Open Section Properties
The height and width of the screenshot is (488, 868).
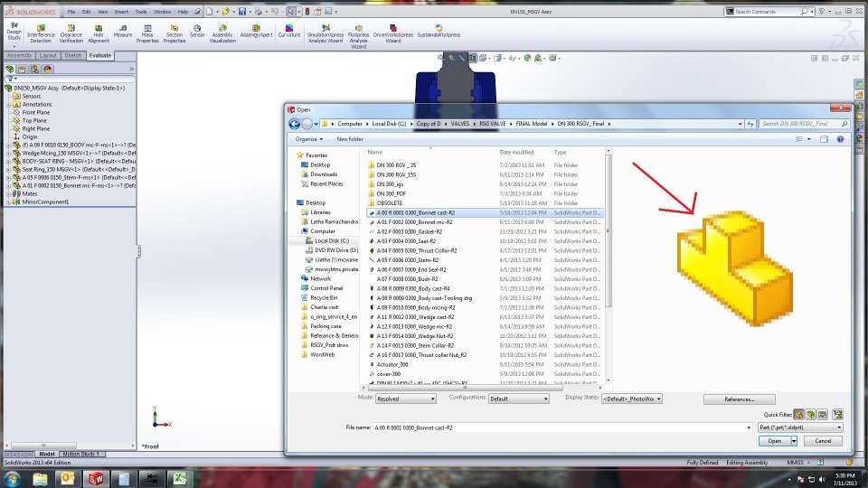tap(174, 33)
